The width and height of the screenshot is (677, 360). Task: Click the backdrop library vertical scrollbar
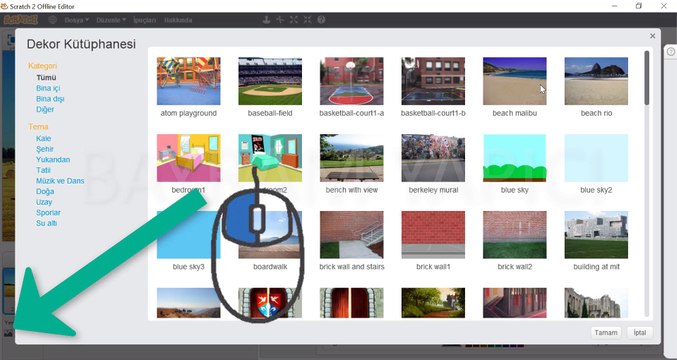(x=646, y=78)
